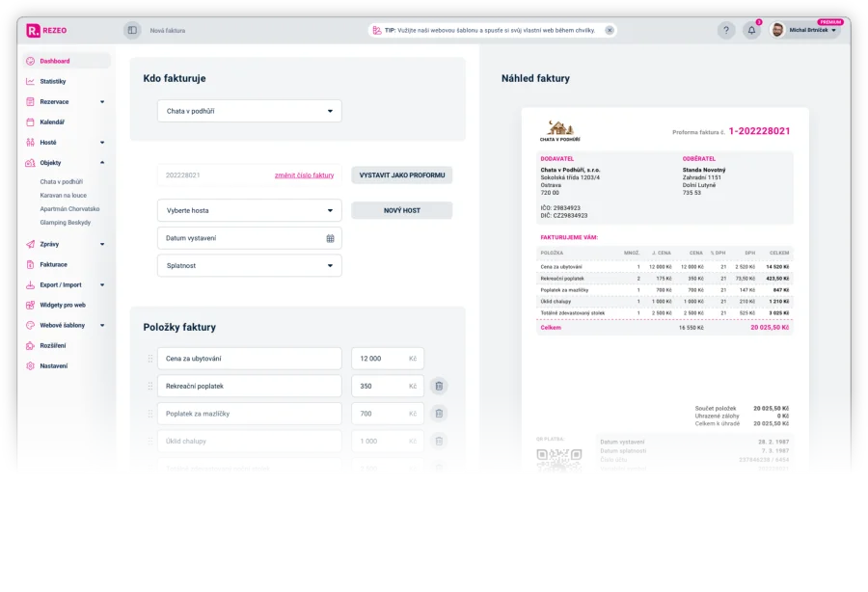Click the Zprávy paper plane icon
868x592 pixels.
click(30, 244)
